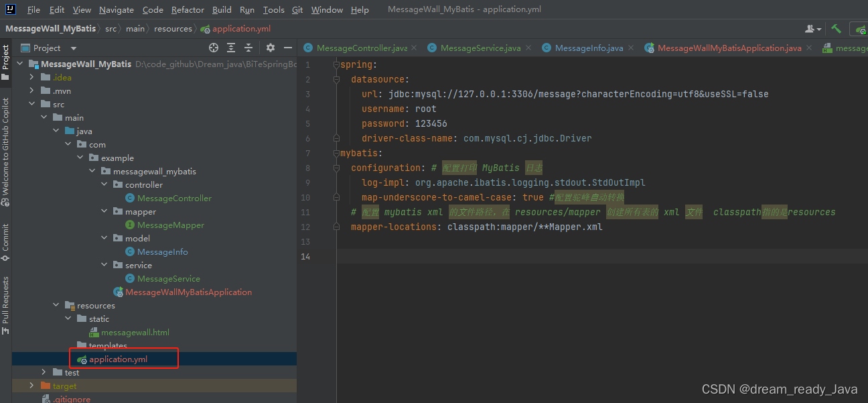
Task: Click the collapse all icon in Project panel
Action: point(248,48)
